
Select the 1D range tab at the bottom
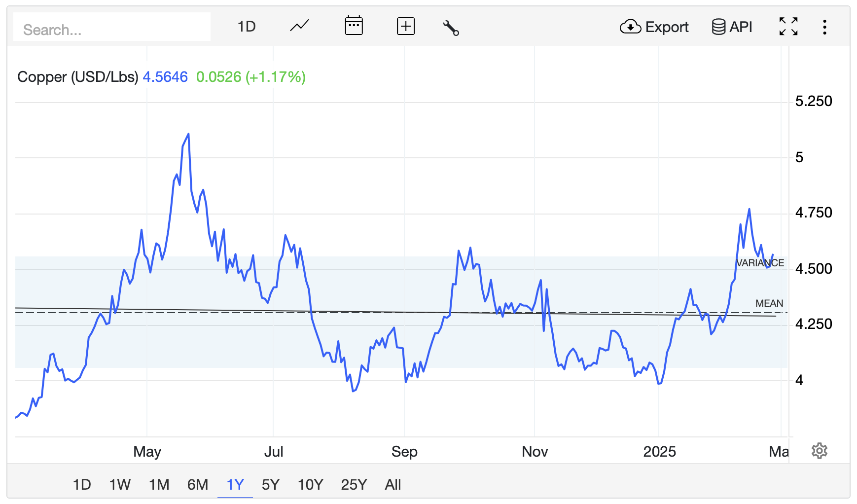[x=82, y=485]
